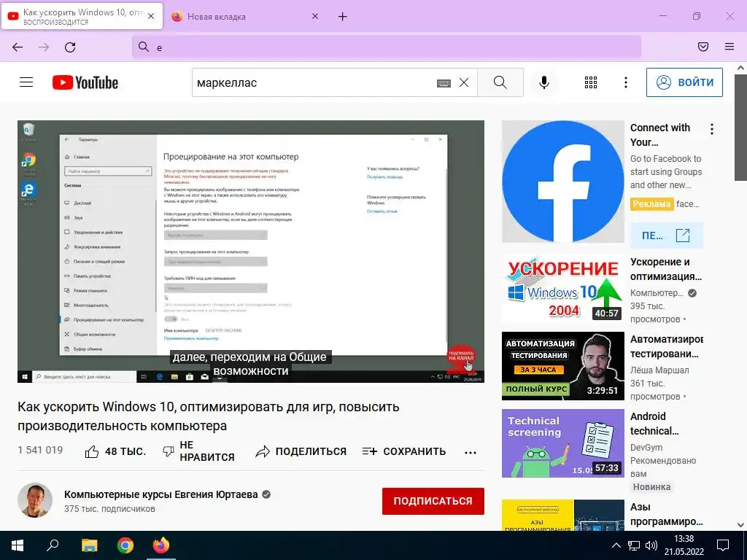Like the video with 48 тыс.
The width and height of the screenshot is (747, 560).
115,451
